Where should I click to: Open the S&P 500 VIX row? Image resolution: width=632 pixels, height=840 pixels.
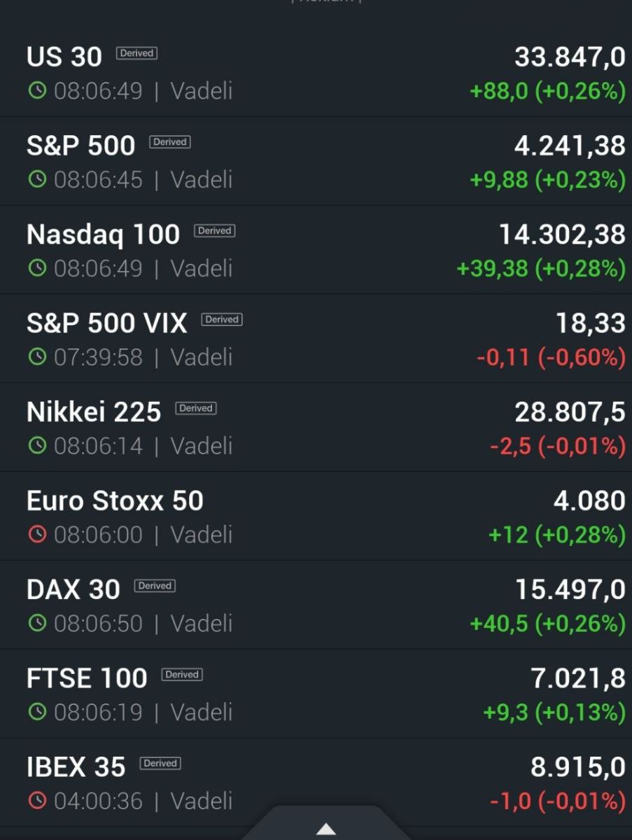tap(316, 339)
